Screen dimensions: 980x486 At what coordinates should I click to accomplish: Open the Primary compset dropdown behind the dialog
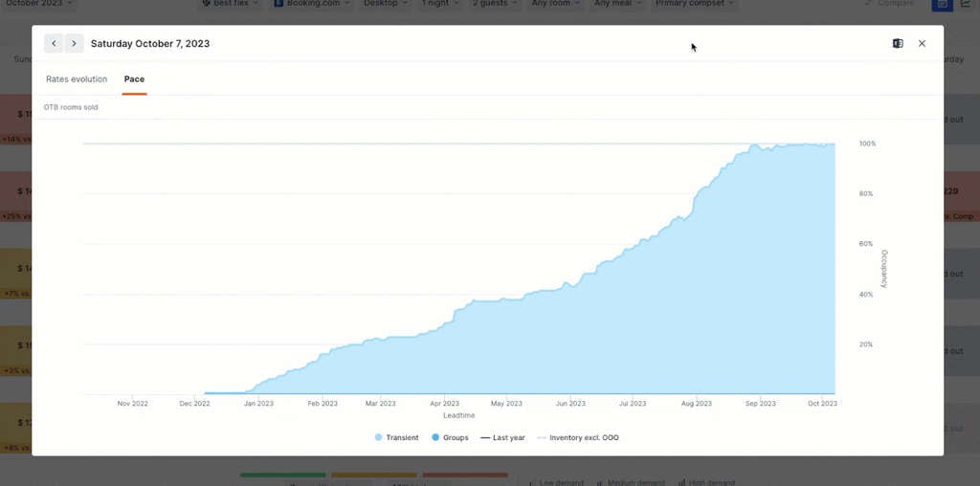point(694,4)
